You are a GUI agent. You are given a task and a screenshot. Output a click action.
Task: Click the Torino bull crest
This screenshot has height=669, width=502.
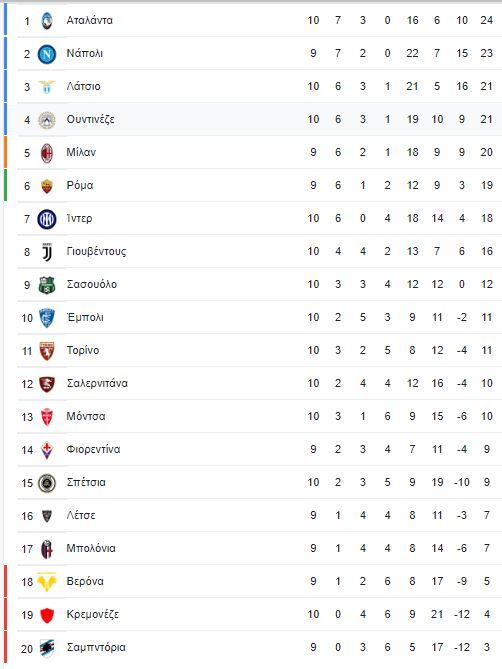(x=47, y=351)
